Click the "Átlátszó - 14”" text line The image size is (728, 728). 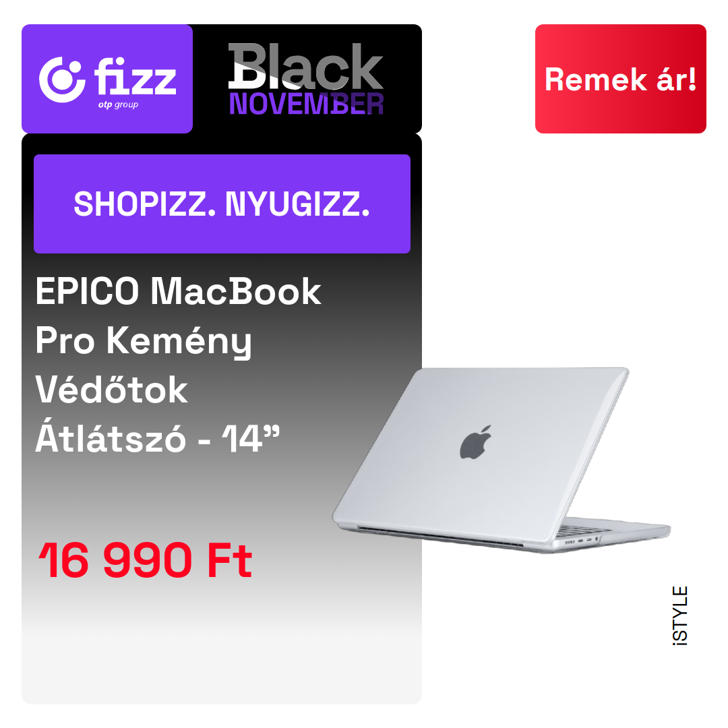(158, 438)
